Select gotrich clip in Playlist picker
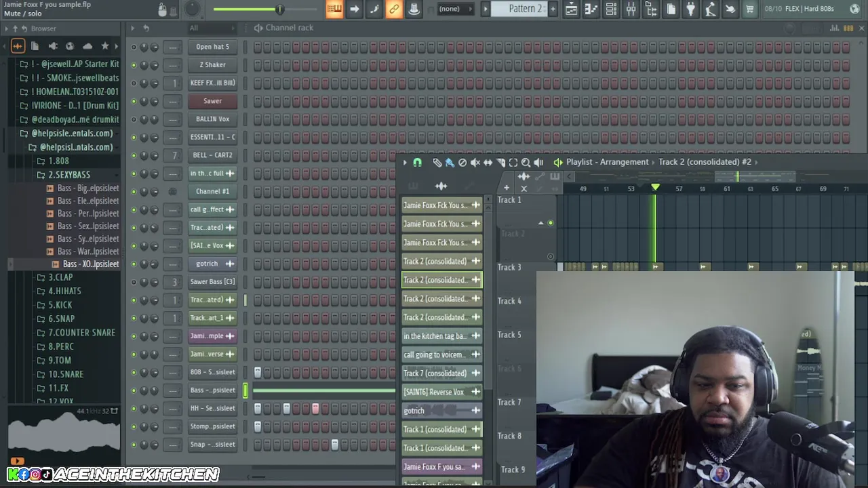Image resolution: width=868 pixels, height=488 pixels. pos(442,411)
